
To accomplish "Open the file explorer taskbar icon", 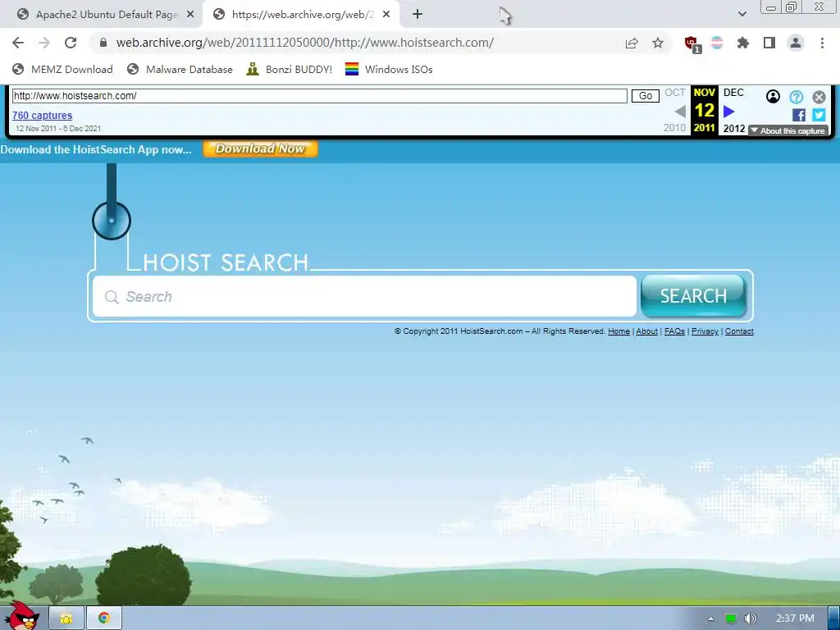I will tap(66, 619).
